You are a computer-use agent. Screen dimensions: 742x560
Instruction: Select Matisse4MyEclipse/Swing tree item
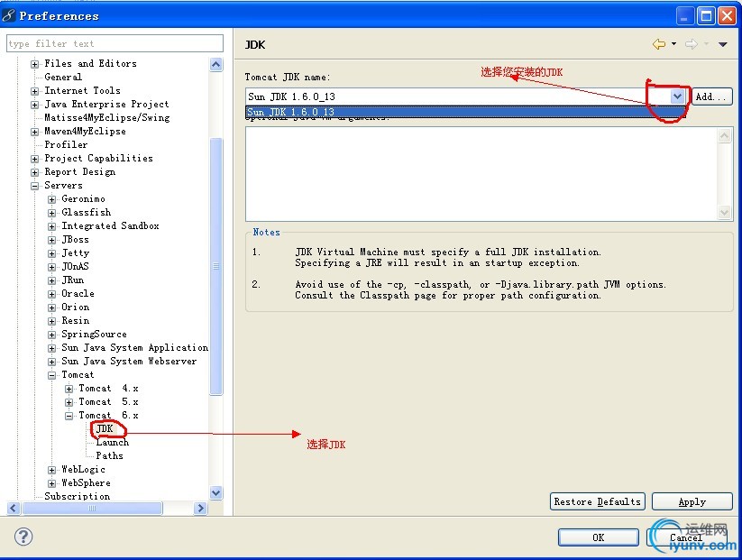107,117
